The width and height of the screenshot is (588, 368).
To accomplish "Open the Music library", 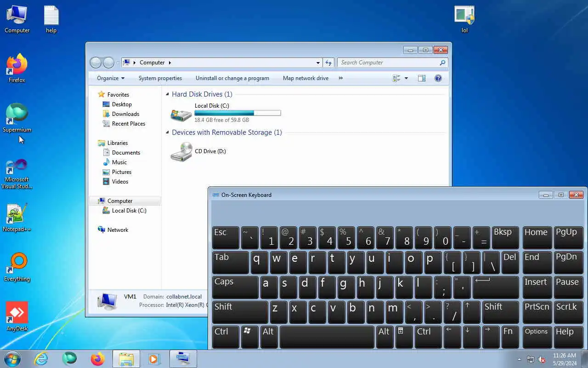I will pos(119,162).
